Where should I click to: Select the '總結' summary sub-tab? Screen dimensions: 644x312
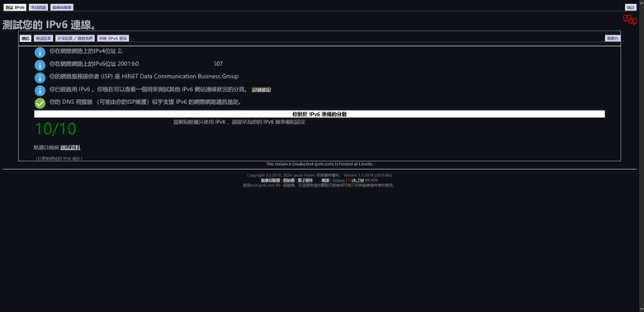coord(26,38)
